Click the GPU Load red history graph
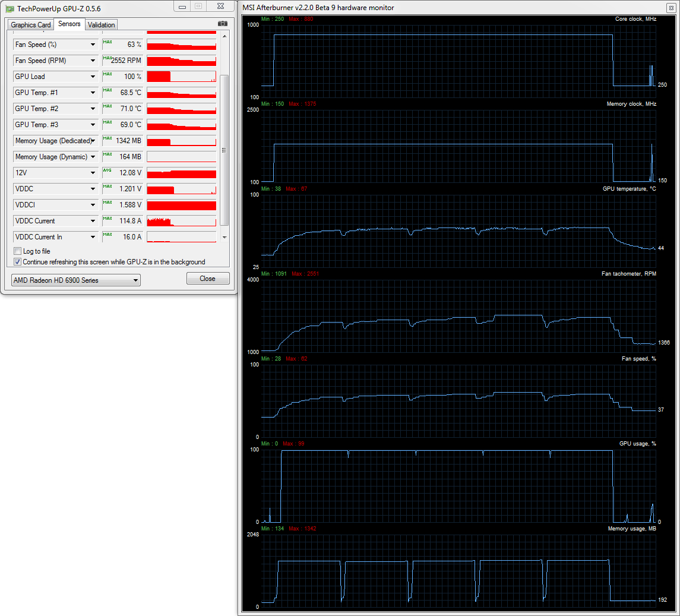This screenshot has height=616, width=680. point(182,77)
